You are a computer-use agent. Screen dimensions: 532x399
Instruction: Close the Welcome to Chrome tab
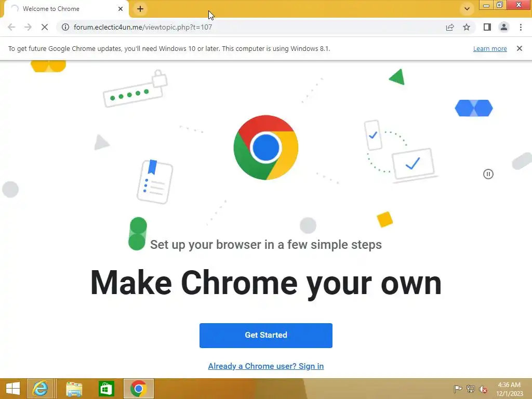[x=121, y=9]
